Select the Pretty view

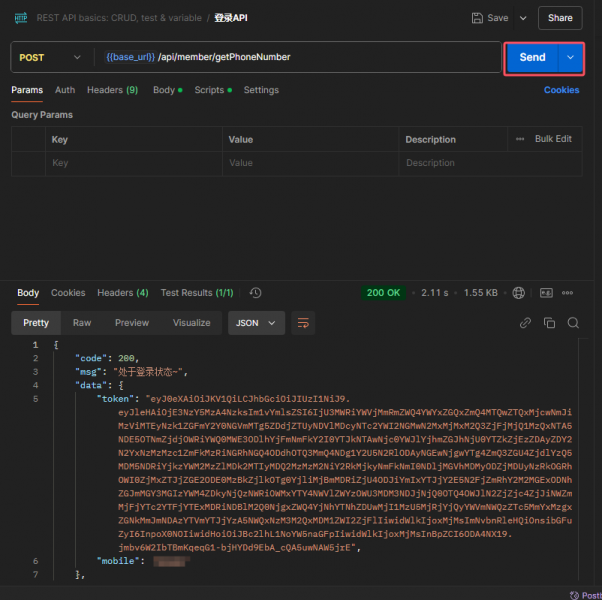[x=36, y=323]
